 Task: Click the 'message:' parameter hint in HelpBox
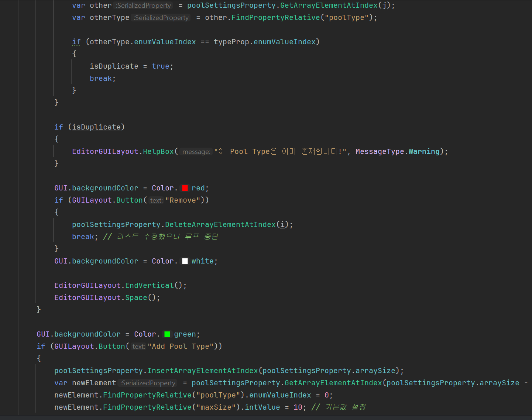click(x=196, y=152)
